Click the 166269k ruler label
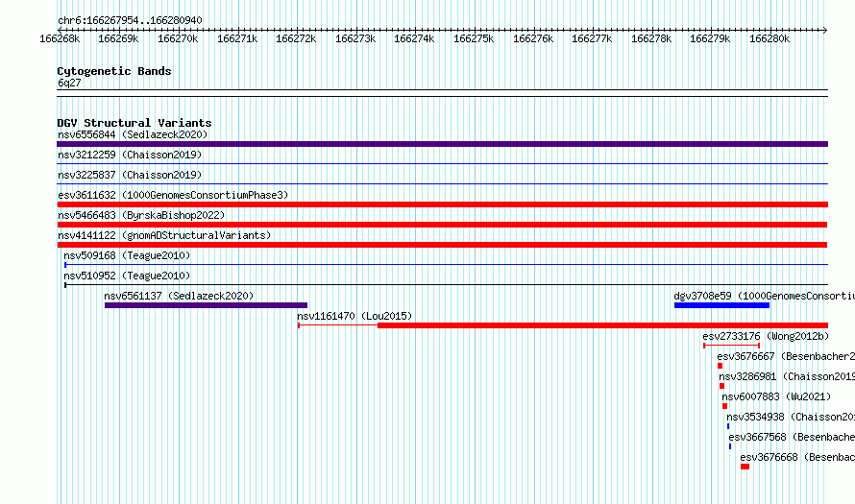Viewport: 855px width, 504px height. coord(118,38)
